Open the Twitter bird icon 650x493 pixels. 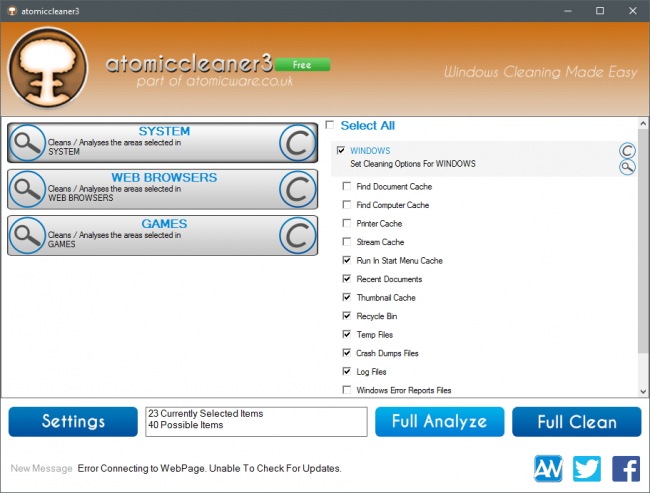click(x=587, y=469)
